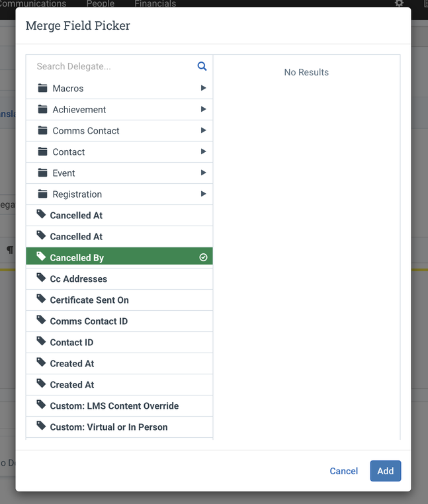
Task: Select the Event folder row
Action: (x=119, y=173)
